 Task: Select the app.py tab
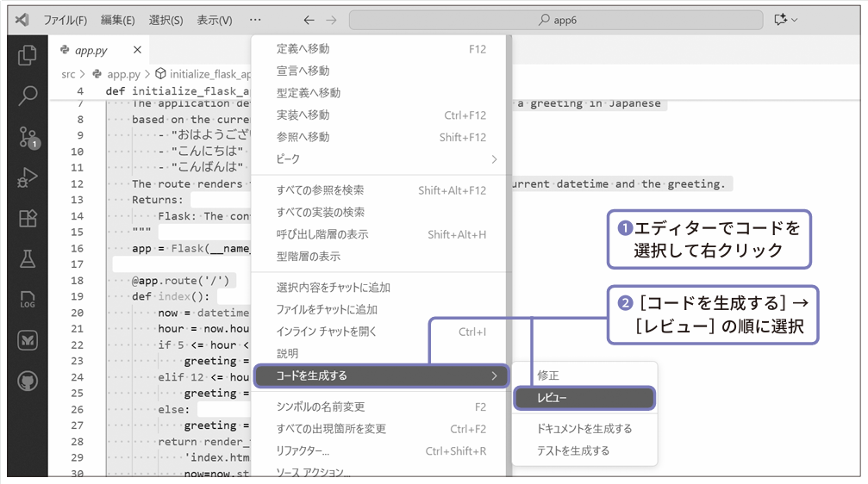(x=98, y=50)
